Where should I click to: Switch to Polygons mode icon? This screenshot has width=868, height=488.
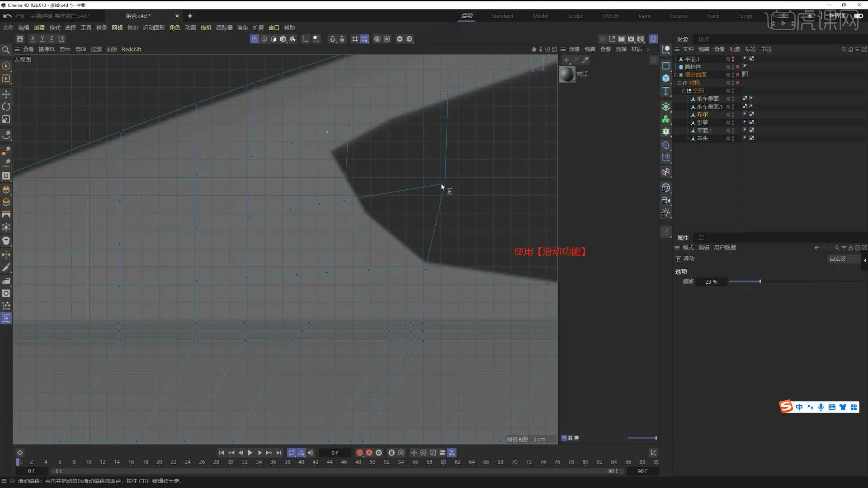[x=274, y=39]
